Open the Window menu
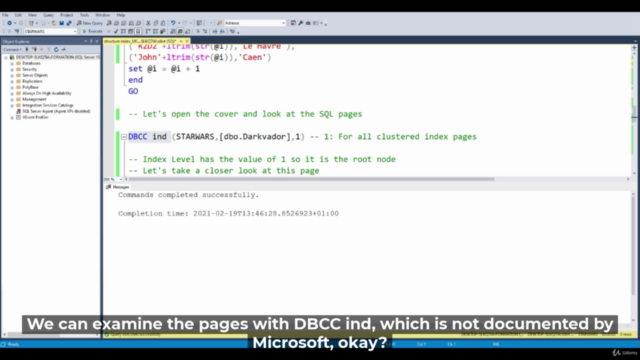This screenshot has height=360, width=640. [102, 15]
